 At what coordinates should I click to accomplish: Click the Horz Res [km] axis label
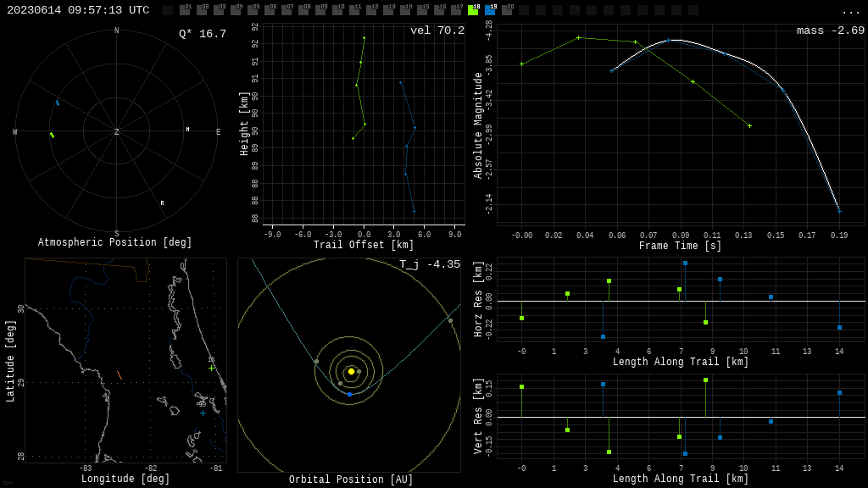[x=478, y=299]
